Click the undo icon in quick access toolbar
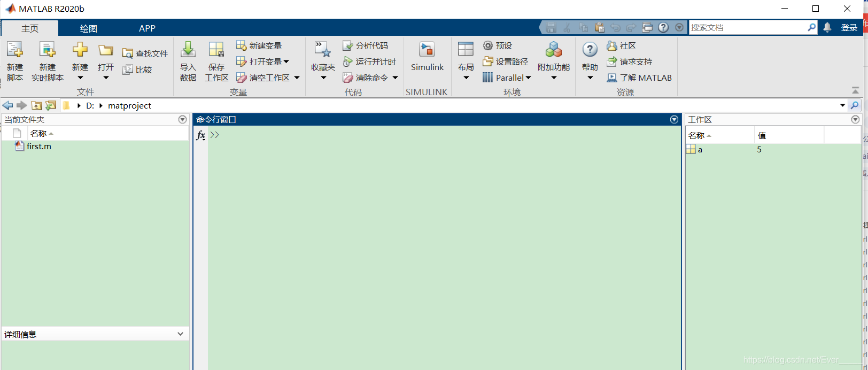Viewport: 868px width, 370px height. click(616, 27)
